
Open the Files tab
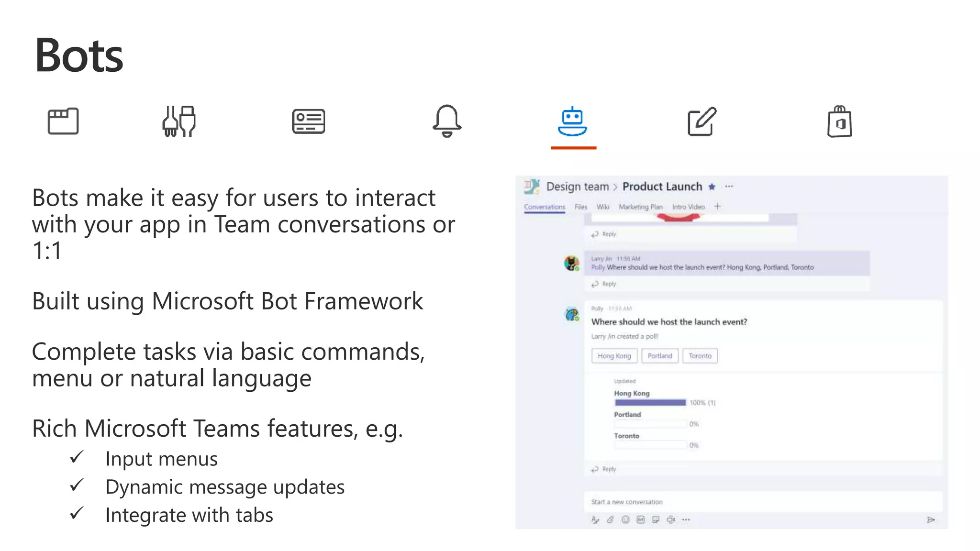pyautogui.click(x=581, y=207)
